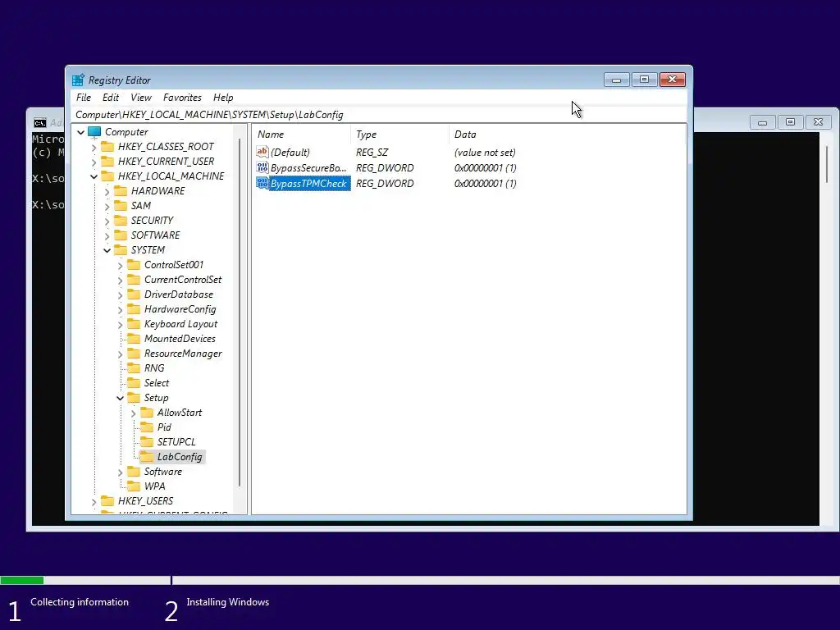840x630 pixels.
Task: Maximize the Command Prompt window behind
Action: pyautogui.click(x=790, y=122)
